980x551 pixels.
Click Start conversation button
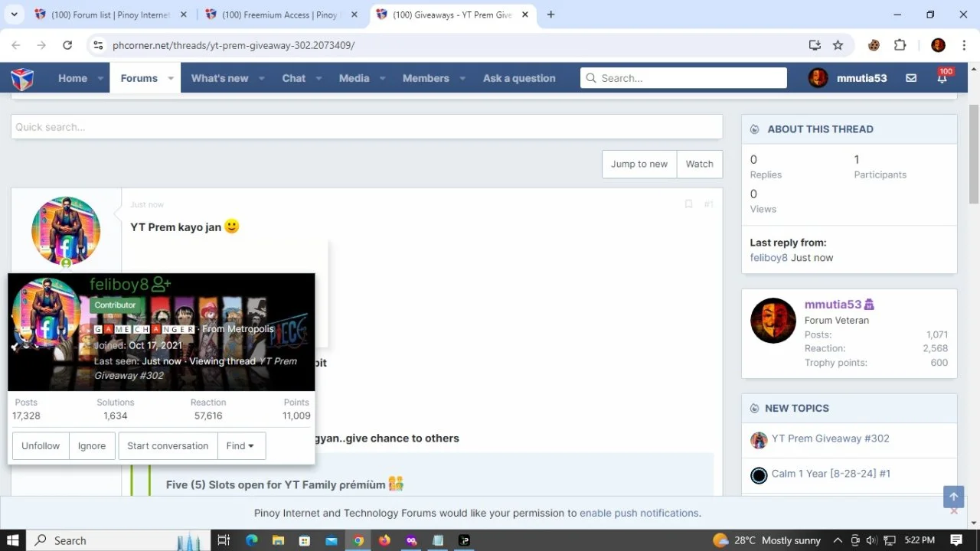tap(168, 445)
